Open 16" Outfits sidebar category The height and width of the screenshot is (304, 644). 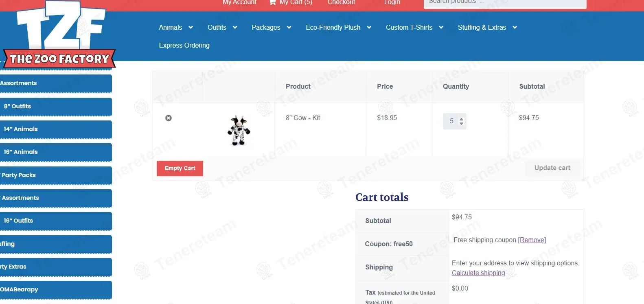(x=56, y=221)
